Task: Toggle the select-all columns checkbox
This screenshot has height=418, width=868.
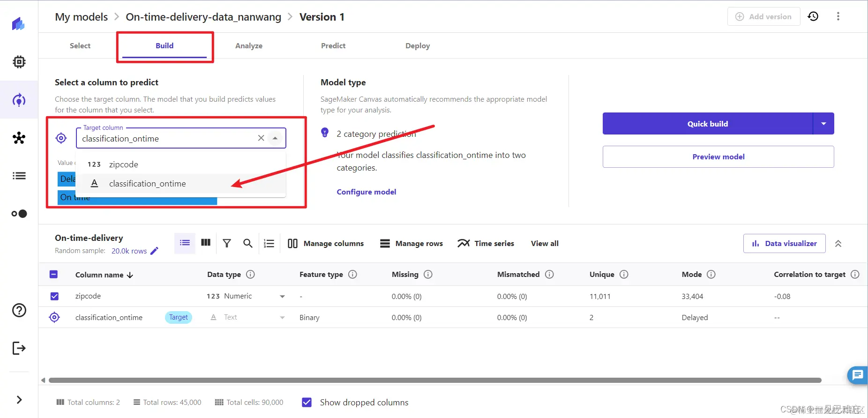Action: pos(54,274)
